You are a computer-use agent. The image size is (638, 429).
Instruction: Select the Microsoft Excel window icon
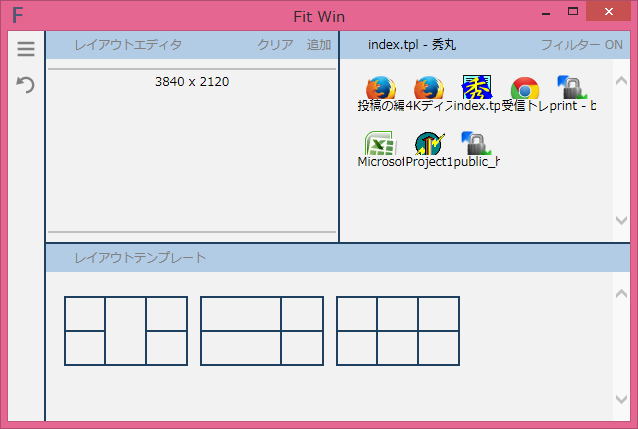coord(380,146)
